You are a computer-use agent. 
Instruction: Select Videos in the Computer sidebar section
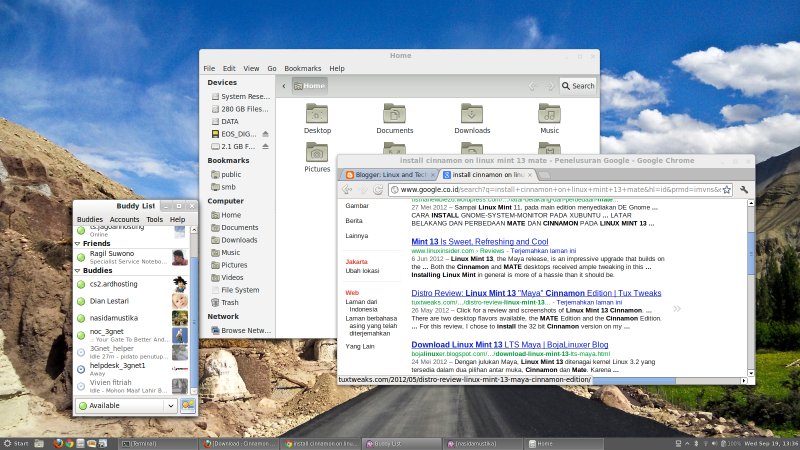227,278
